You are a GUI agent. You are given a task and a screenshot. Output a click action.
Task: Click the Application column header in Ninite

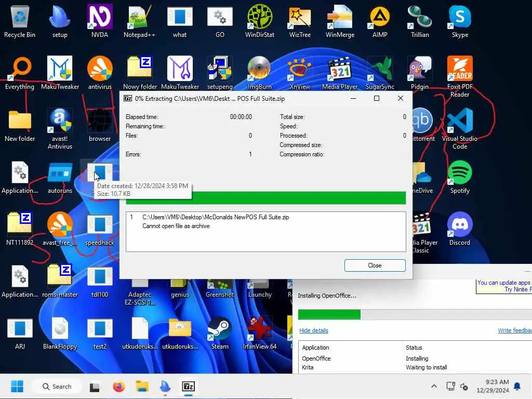click(315, 348)
